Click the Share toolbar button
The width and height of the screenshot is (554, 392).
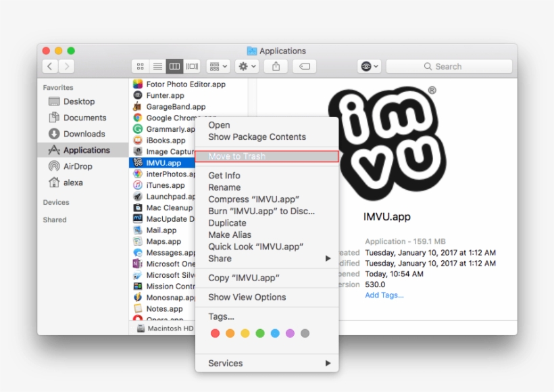(276, 66)
